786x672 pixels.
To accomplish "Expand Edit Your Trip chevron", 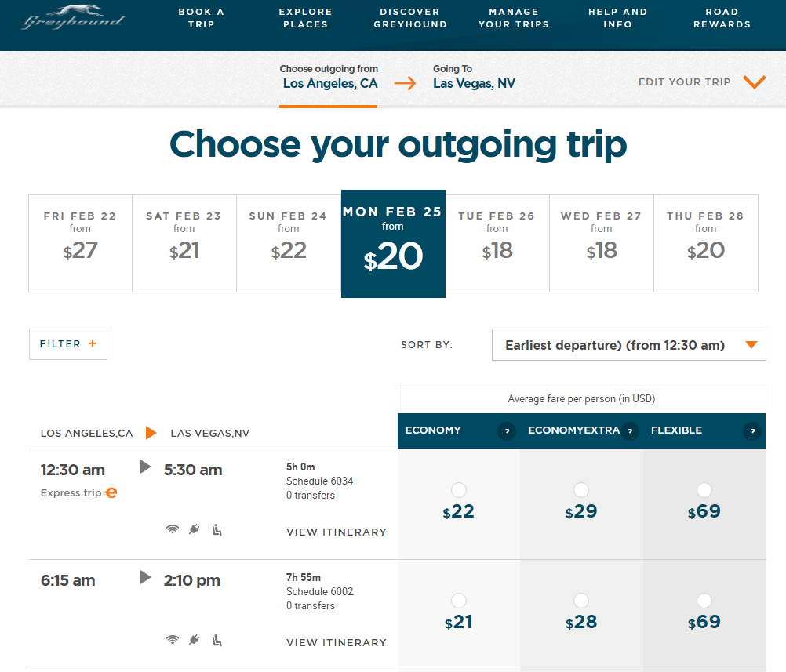I will (754, 82).
